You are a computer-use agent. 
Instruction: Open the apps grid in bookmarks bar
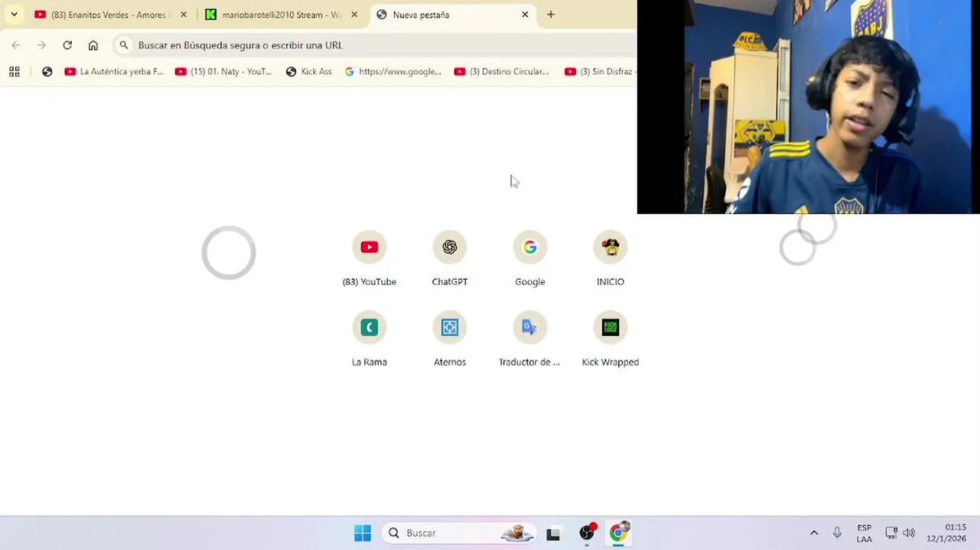click(x=14, y=71)
